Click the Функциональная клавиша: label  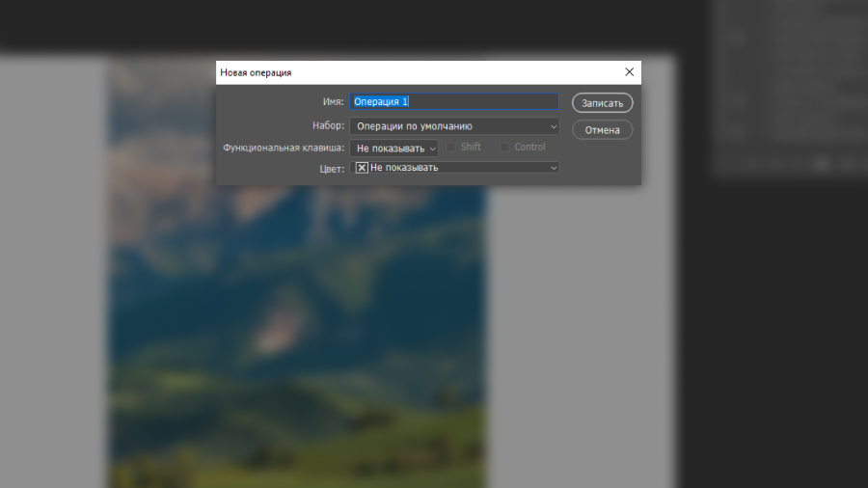tap(284, 149)
